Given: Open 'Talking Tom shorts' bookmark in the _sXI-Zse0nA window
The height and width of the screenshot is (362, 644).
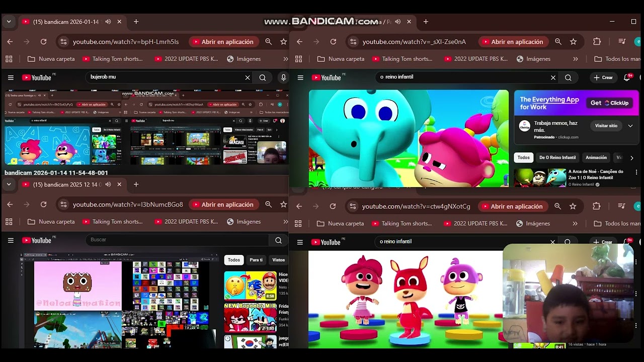Looking at the screenshot, I should 402,59.
